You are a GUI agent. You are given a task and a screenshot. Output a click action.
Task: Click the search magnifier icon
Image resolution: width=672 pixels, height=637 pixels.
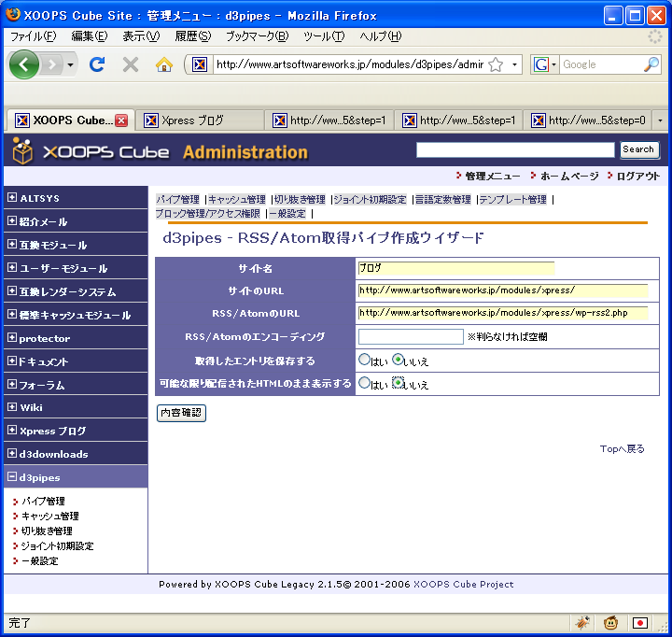[651, 64]
